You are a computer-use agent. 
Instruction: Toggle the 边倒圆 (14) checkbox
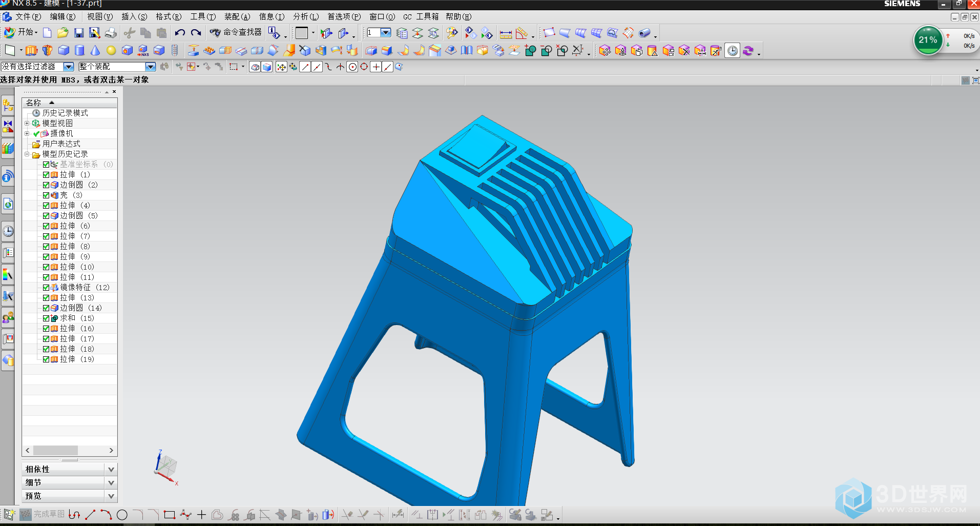46,308
